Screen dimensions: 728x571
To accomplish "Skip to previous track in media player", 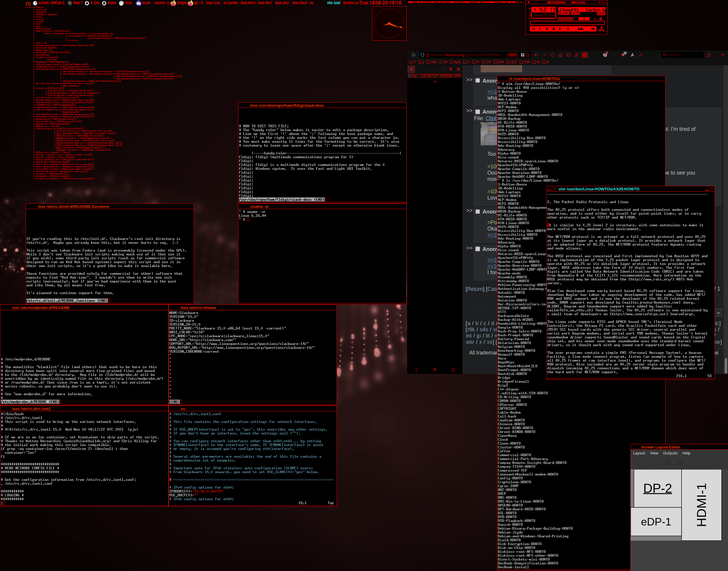I will (533, 29).
